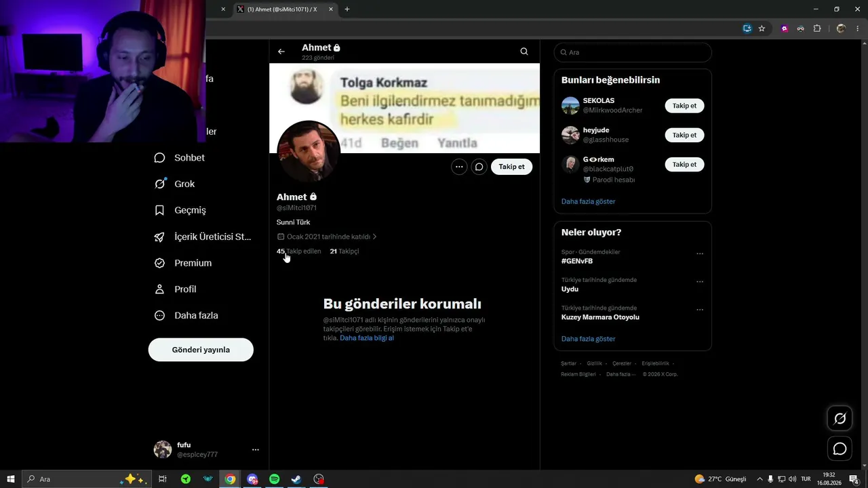The height and width of the screenshot is (488, 868).
Task: Open Grok in the sidebar
Action: click(x=175, y=184)
